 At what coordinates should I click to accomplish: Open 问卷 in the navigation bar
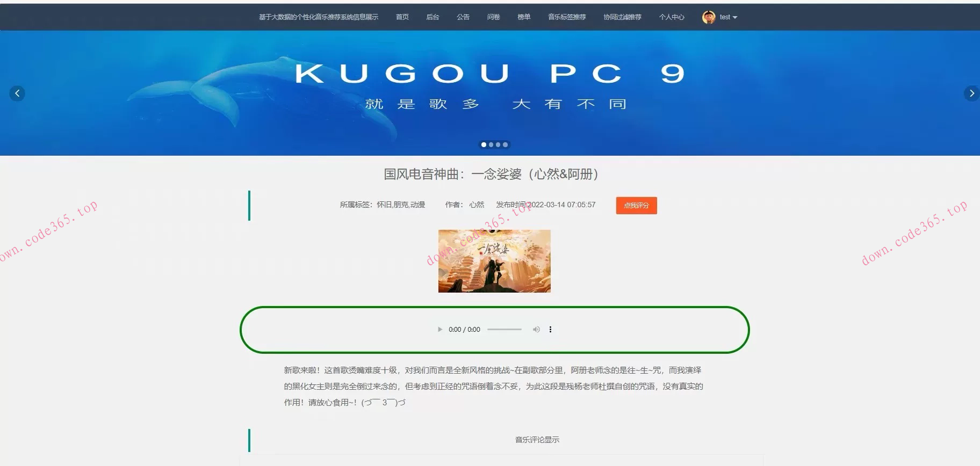tap(493, 17)
